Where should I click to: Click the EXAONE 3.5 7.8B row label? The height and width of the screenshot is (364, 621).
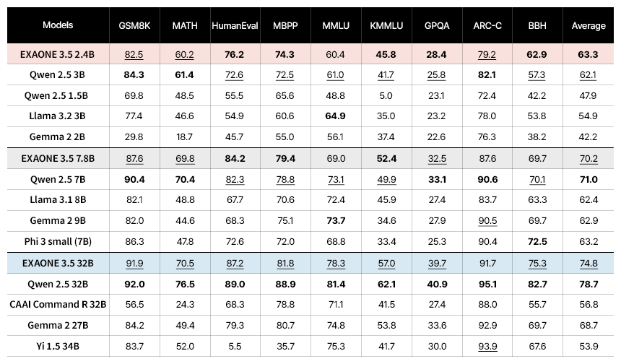(58, 158)
